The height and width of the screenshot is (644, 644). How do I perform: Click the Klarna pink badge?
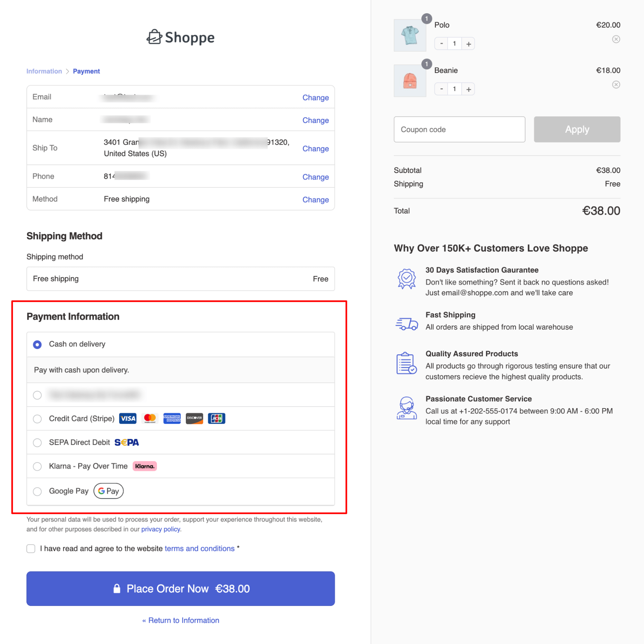click(x=145, y=466)
